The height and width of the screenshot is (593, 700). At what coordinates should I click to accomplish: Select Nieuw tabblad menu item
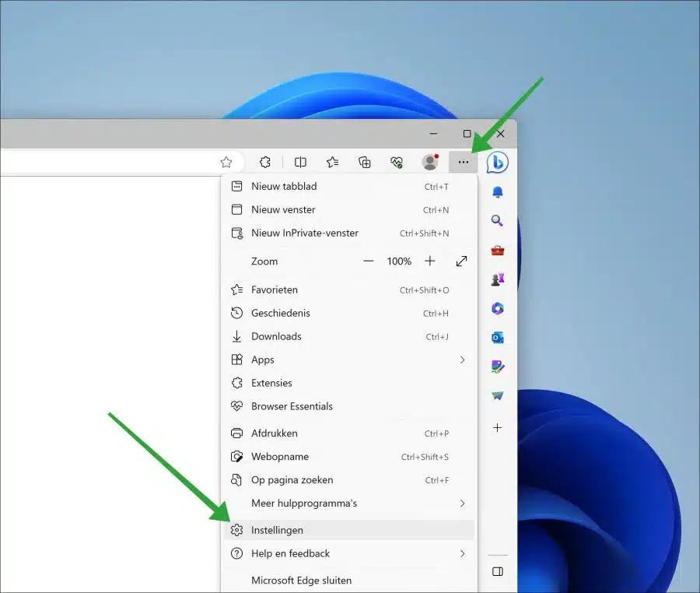point(349,186)
